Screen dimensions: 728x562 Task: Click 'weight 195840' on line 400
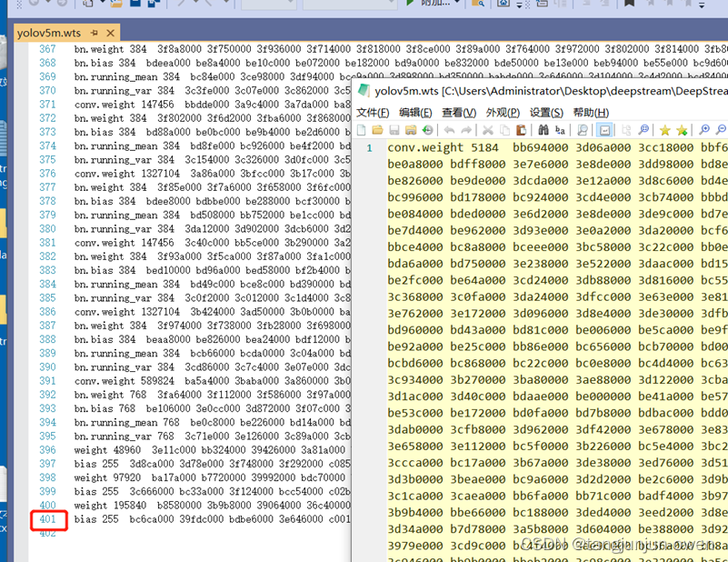(x=110, y=506)
